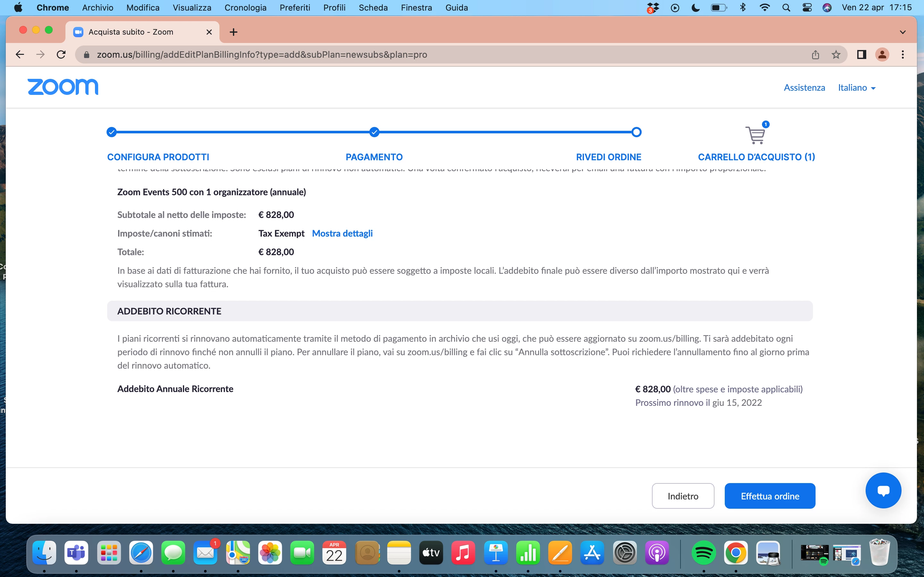
Task: Show tax details via Mostra dettagli
Action: click(x=342, y=233)
